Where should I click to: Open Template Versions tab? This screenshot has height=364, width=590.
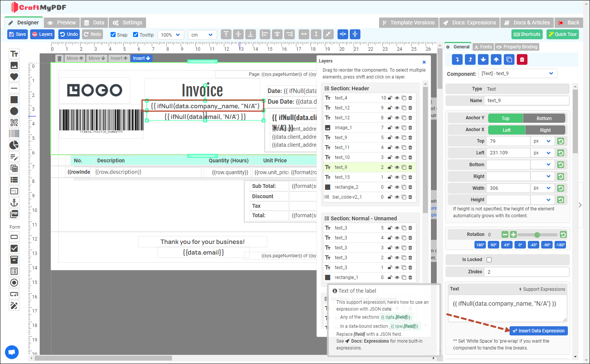point(408,22)
